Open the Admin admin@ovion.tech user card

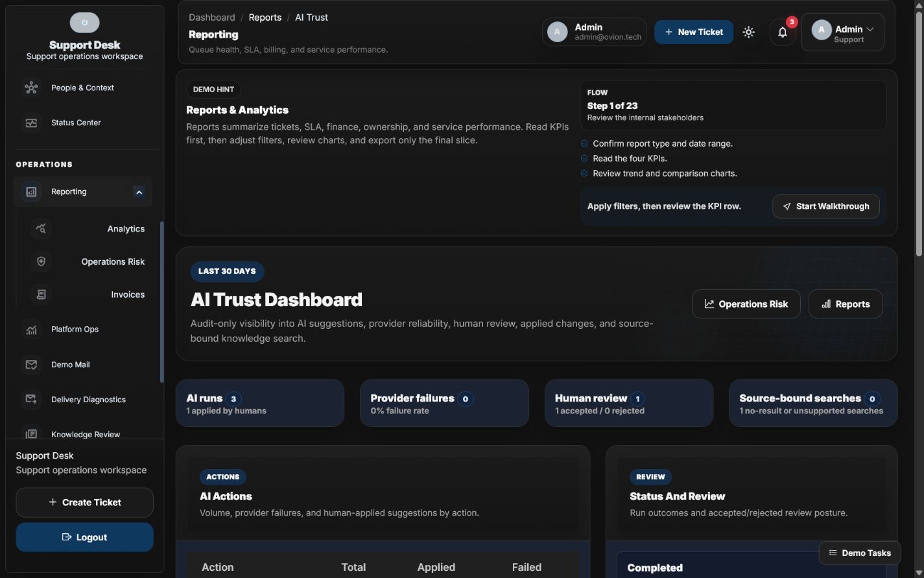[595, 32]
